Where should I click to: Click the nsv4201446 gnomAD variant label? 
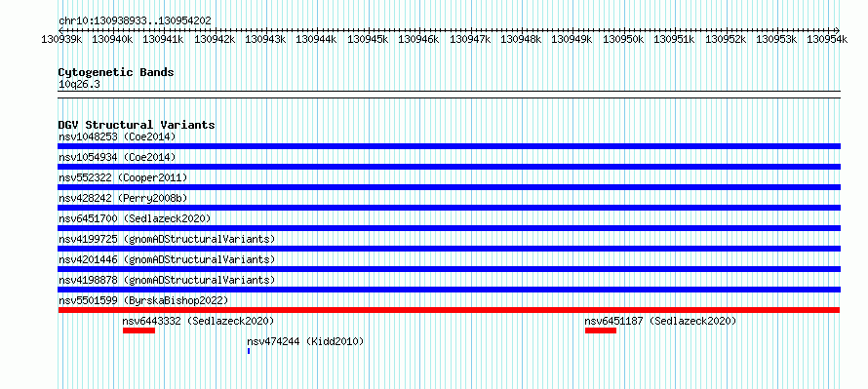click(167, 259)
